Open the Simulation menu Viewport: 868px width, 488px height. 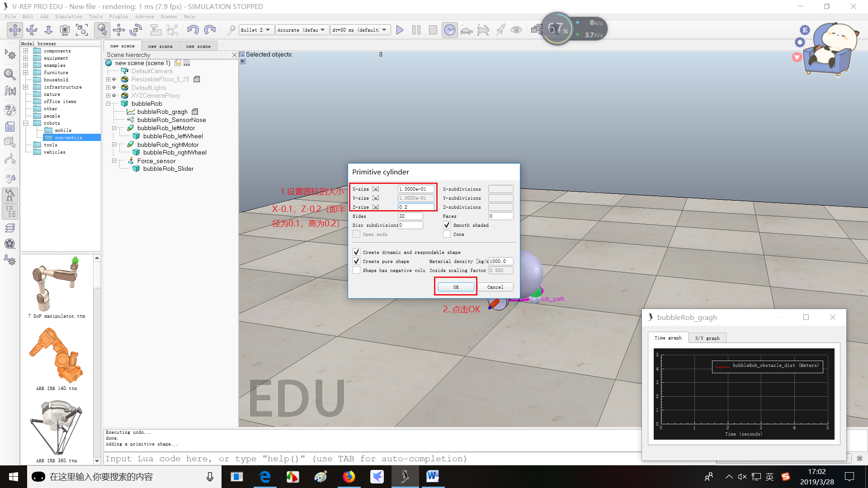(68, 17)
